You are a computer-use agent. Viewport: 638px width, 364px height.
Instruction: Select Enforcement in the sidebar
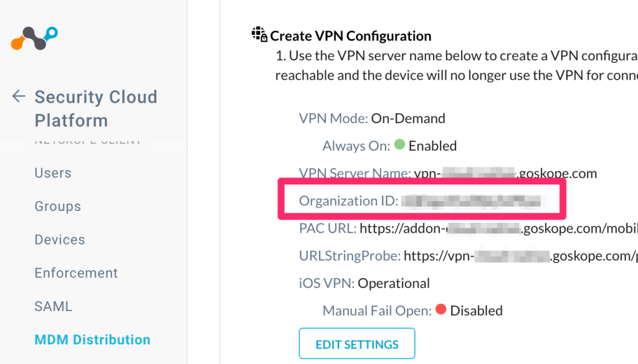(x=76, y=273)
